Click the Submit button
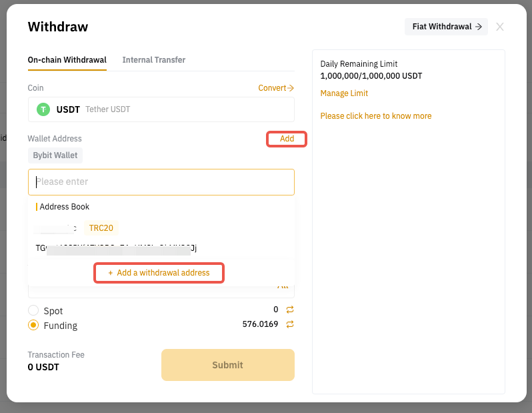The width and height of the screenshot is (532, 413). [x=227, y=365]
